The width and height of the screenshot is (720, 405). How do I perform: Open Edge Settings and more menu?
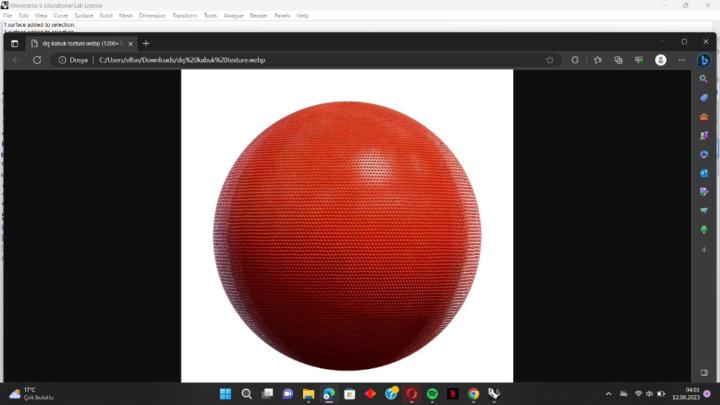(682, 60)
